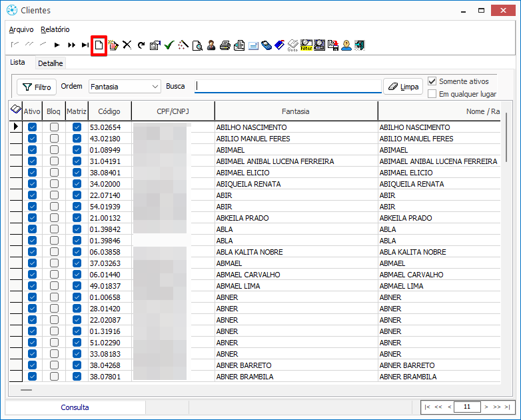Click the duplicate record icon with sparkle

click(113, 45)
